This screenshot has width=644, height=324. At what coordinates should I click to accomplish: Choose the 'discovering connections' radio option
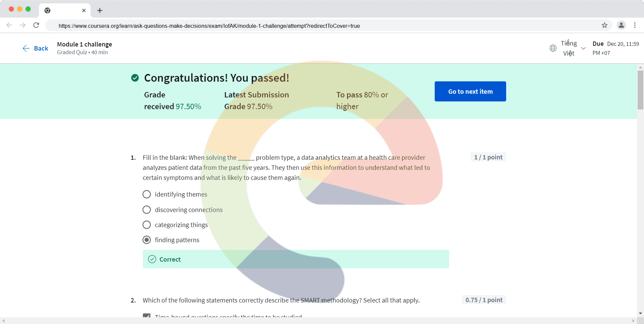pos(147,210)
